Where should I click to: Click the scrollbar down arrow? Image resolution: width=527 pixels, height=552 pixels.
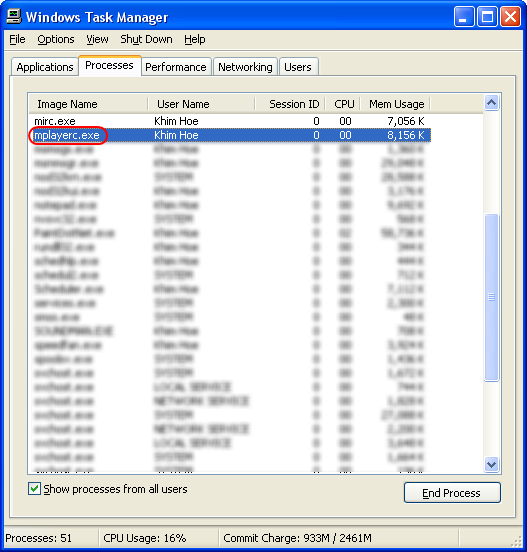(x=491, y=464)
